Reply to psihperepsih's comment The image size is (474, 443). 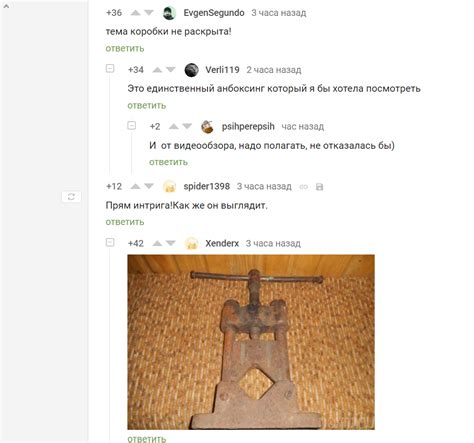pyautogui.click(x=168, y=162)
